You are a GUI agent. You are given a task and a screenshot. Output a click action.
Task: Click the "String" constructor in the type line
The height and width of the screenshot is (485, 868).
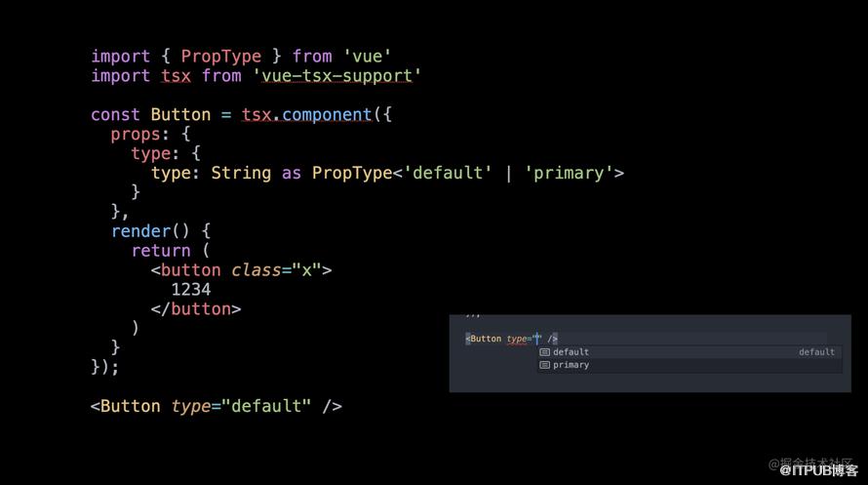point(241,174)
